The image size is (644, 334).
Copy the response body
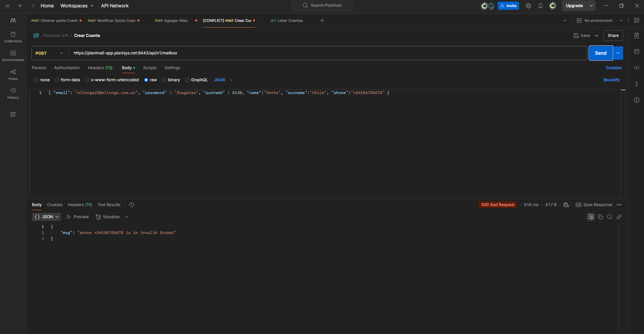point(600,217)
